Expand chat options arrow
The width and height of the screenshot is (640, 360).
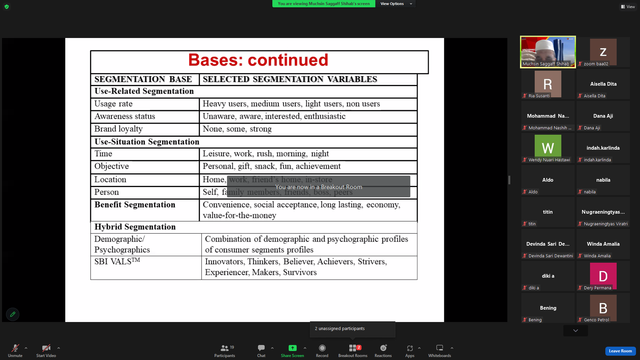272,348
